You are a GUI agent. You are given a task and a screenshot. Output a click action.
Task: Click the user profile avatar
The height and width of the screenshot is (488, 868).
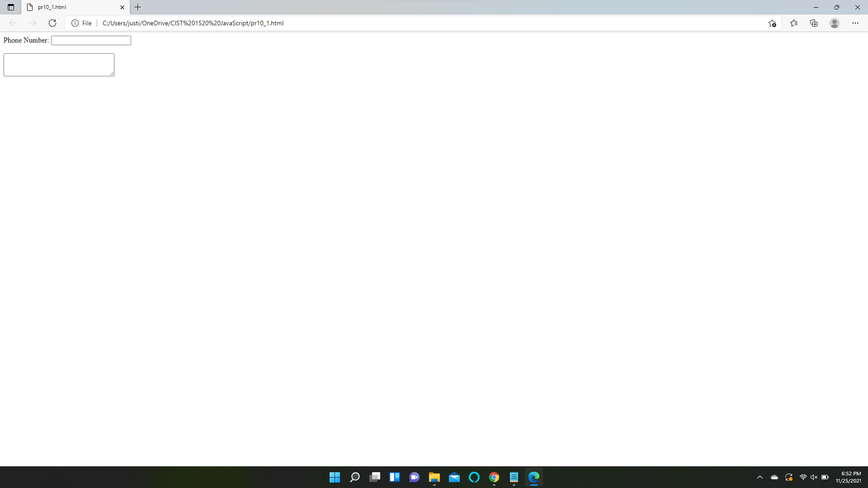(835, 23)
